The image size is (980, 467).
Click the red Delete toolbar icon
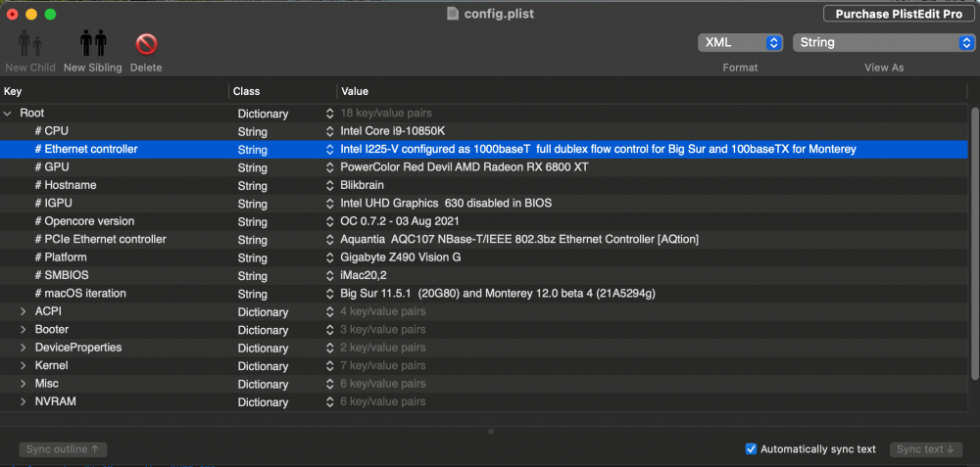coord(146,44)
